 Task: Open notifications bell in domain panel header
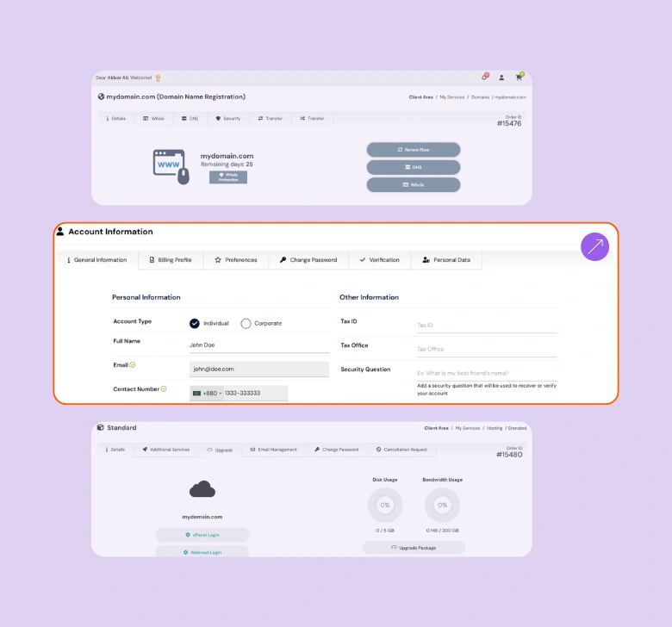click(485, 78)
